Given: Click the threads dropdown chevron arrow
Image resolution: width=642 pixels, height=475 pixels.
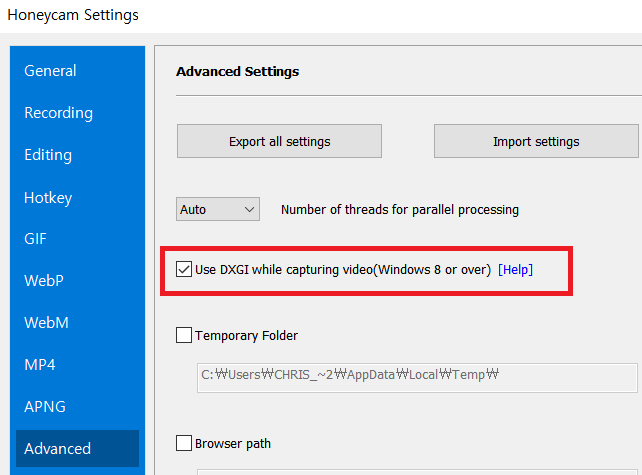Looking at the screenshot, I should point(249,210).
